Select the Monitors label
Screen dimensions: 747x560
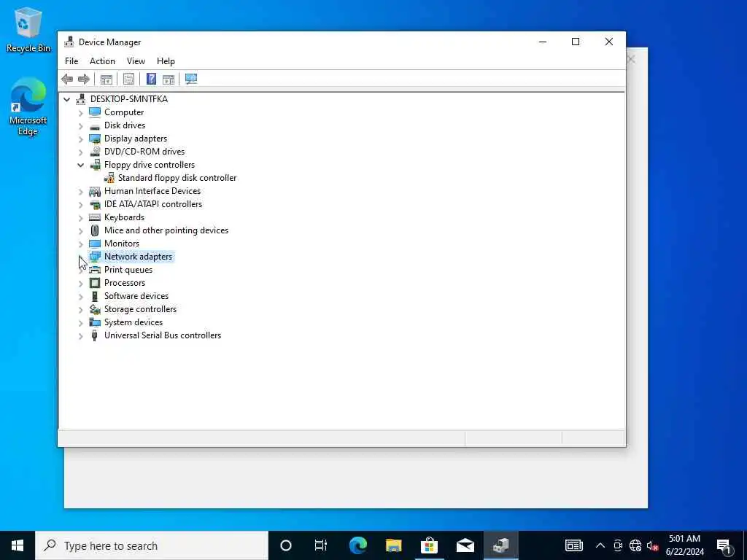coord(122,244)
